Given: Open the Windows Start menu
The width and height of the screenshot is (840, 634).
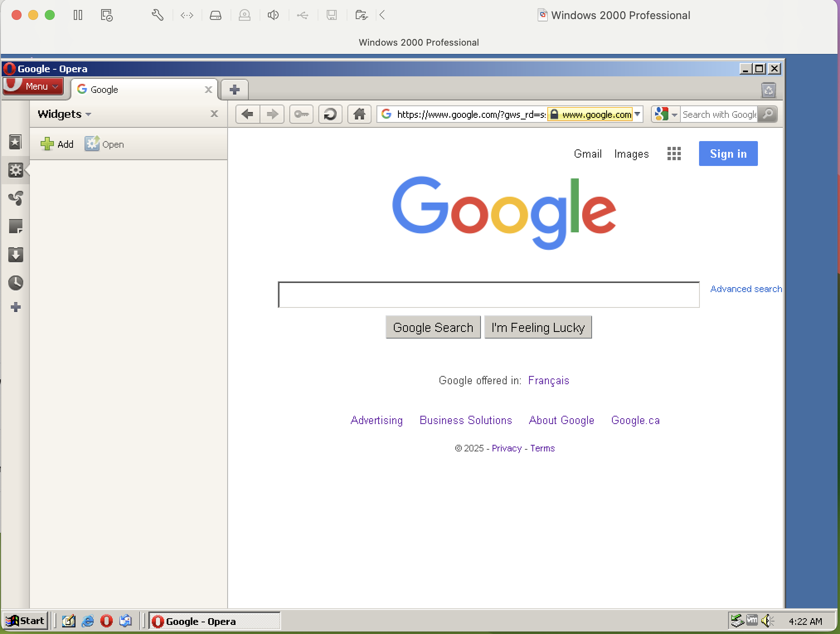Looking at the screenshot, I should coord(25,621).
